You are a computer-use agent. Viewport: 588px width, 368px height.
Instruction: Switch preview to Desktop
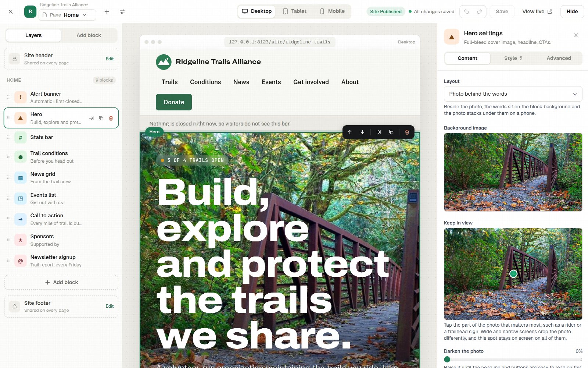pyautogui.click(x=257, y=11)
